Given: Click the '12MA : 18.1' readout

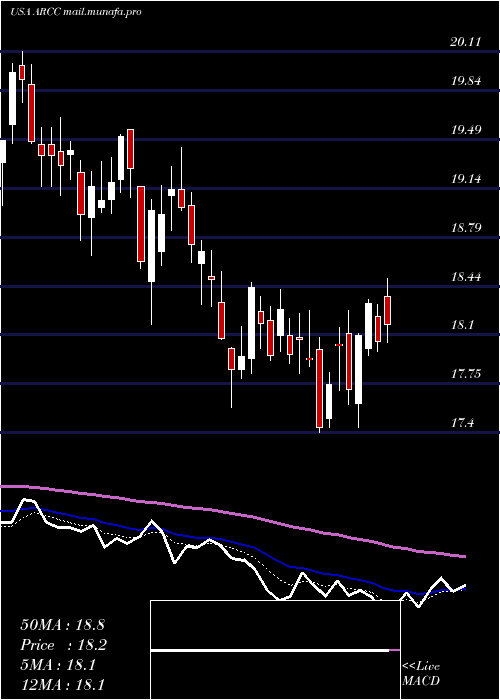Looking at the screenshot, I should click(62, 684).
